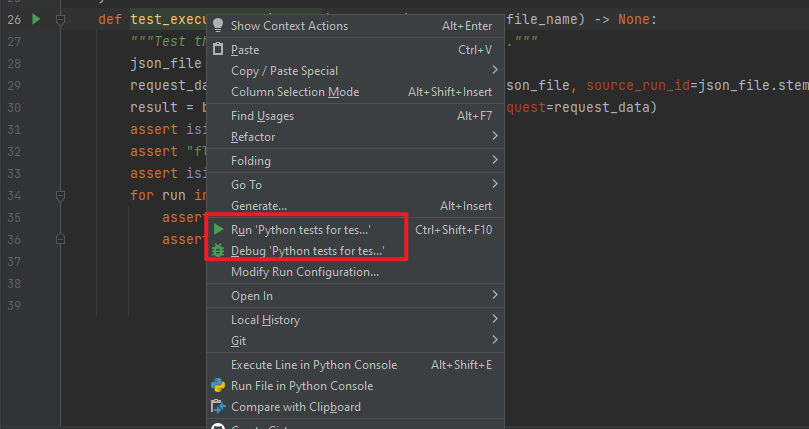The image size is (809, 429).
Task: Collapse the function fold marker at line 26
Action: [x=60, y=20]
